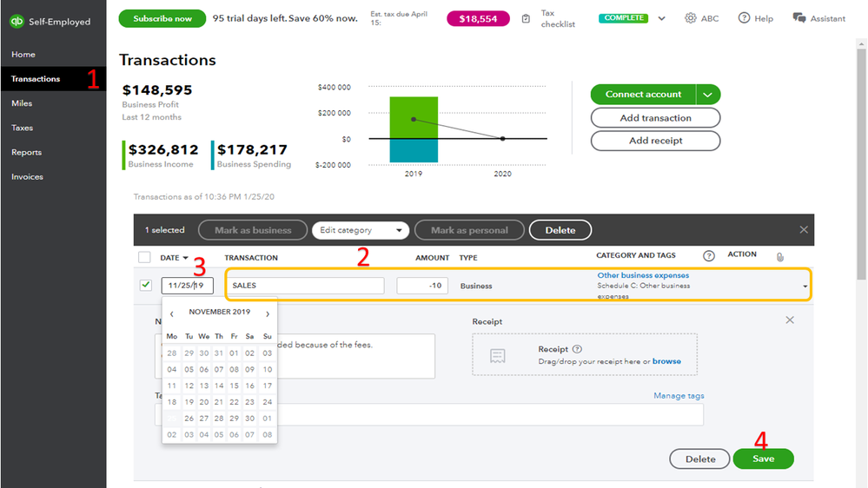Go to previous month in calendar
The width and height of the screenshot is (868, 488).
point(172,313)
